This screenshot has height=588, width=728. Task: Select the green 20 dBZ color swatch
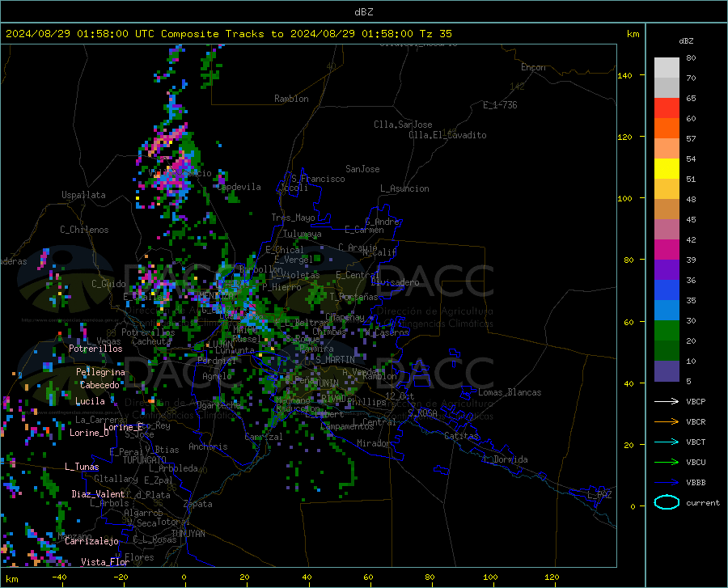point(667,331)
